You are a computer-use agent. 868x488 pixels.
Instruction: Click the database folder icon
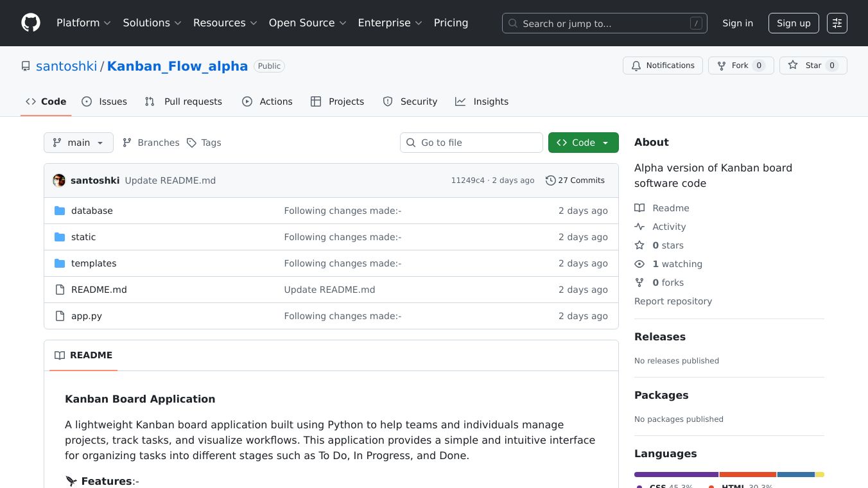[60, 211]
